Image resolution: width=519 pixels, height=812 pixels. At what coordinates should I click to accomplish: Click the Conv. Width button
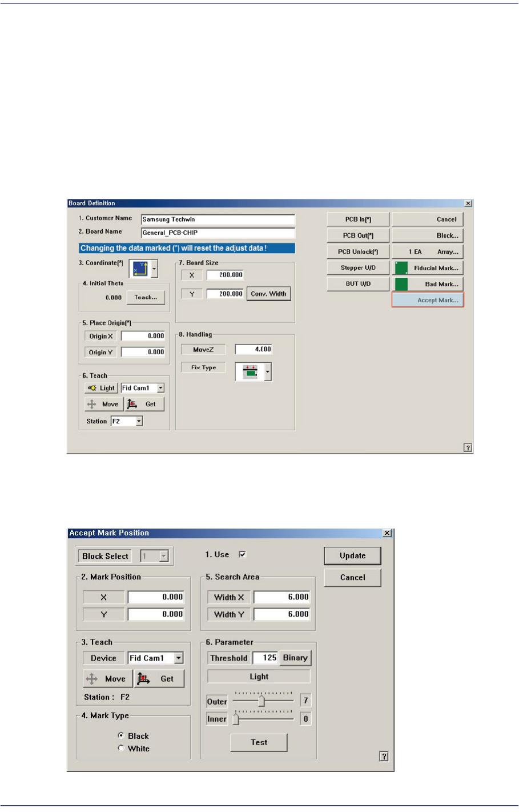268,294
